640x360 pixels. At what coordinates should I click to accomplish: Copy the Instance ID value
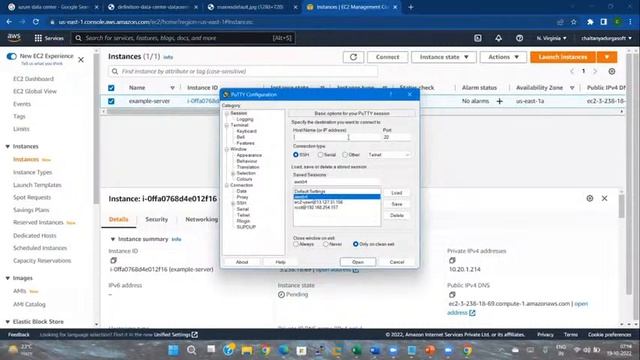[113, 260]
